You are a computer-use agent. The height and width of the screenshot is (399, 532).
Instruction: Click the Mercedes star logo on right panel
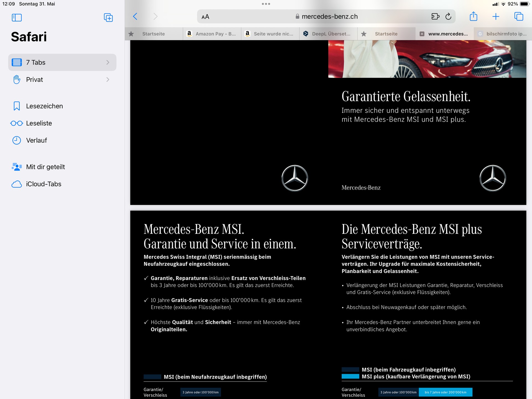click(x=493, y=178)
